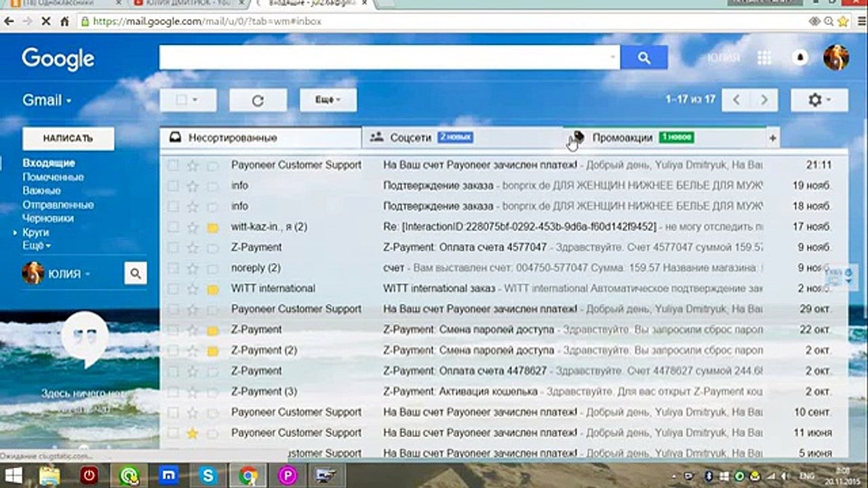Open File Explorer from the taskbar
This screenshot has width=868, height=488.
click(50, 476)
